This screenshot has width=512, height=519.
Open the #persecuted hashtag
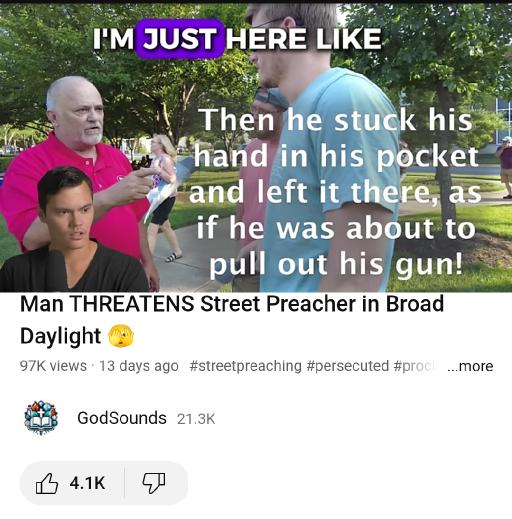coord(347,366)
